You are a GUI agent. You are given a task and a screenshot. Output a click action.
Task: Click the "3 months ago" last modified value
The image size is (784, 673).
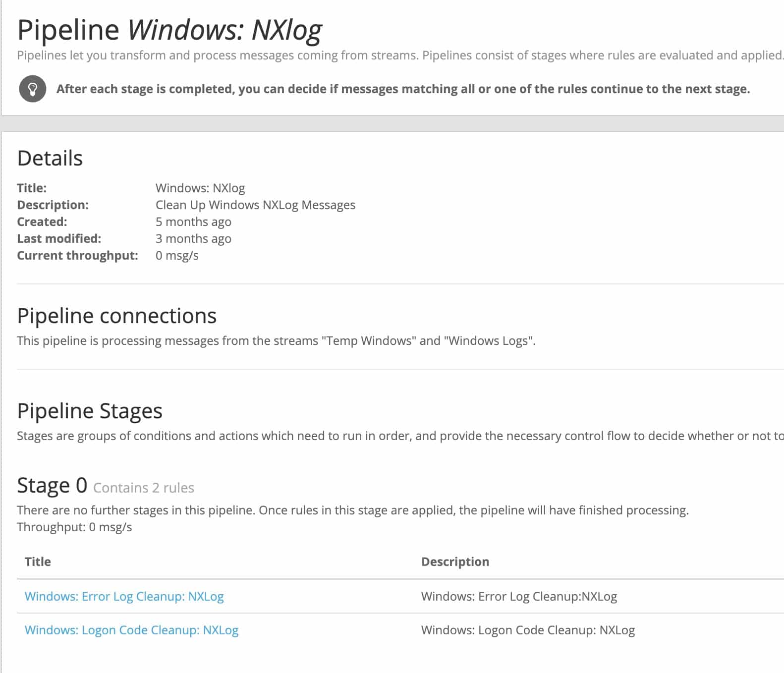(193, 238)
